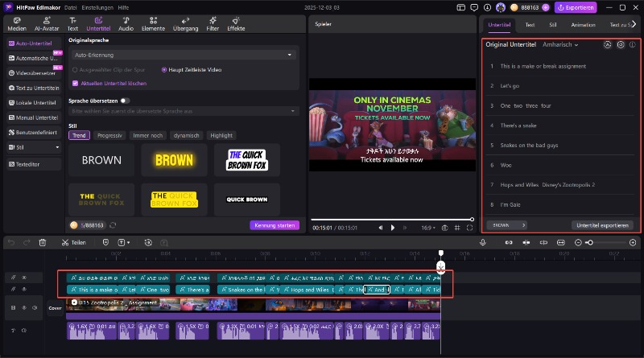
Task: Open Videoübersetzer in the sidebar
Action: (x=34, y=72)
